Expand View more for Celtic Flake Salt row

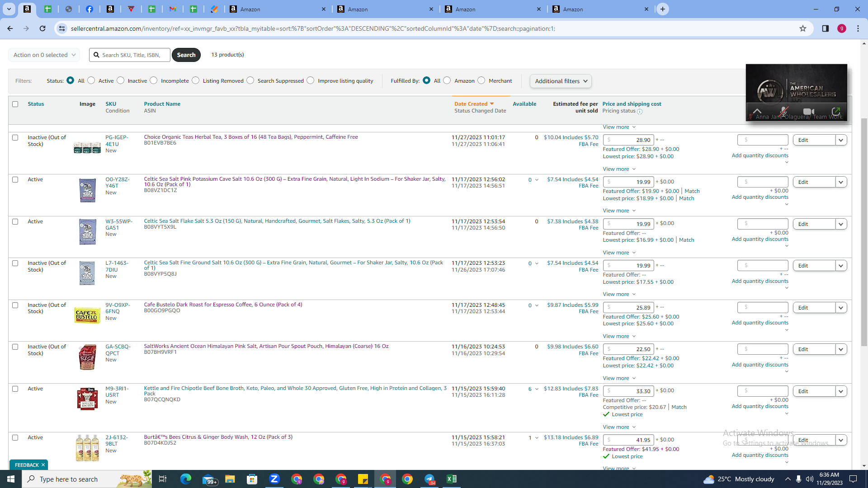619,253
